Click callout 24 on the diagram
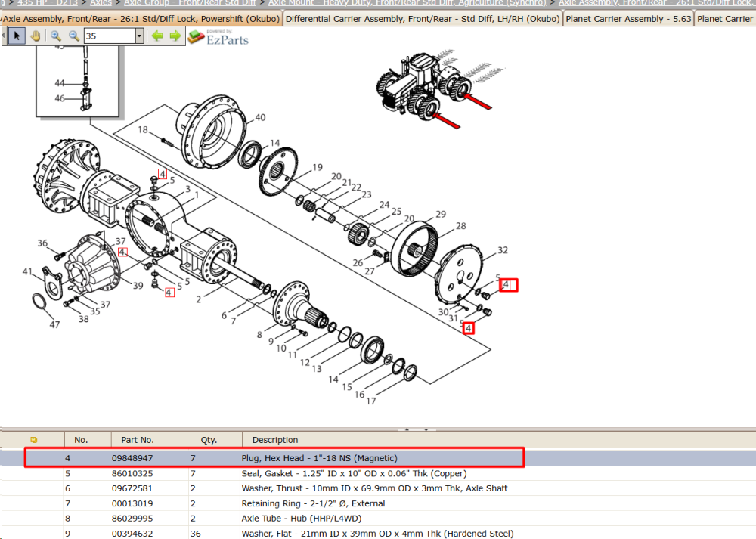Screen dimensions: 756x539 coord(384,204)
